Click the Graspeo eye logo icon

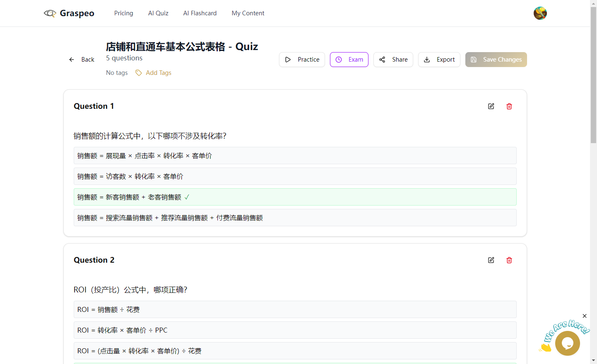[50, 13]
